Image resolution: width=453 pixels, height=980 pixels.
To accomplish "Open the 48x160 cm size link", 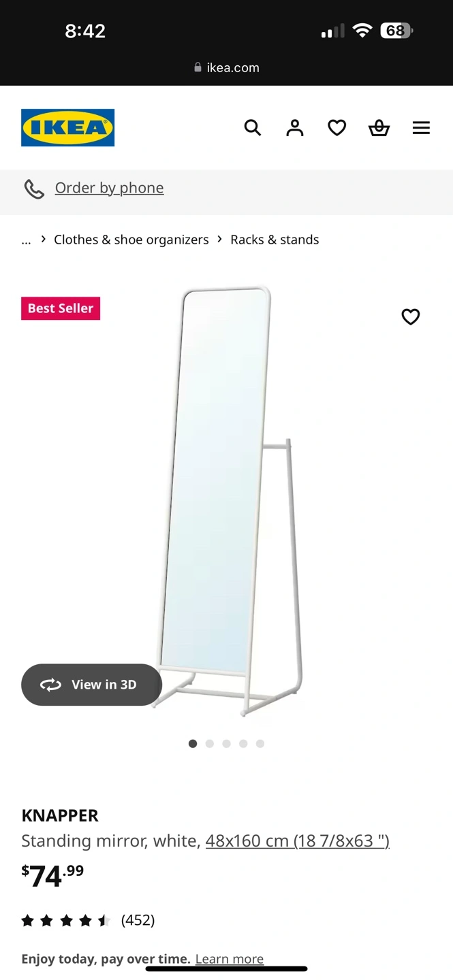I will point(298,841).
